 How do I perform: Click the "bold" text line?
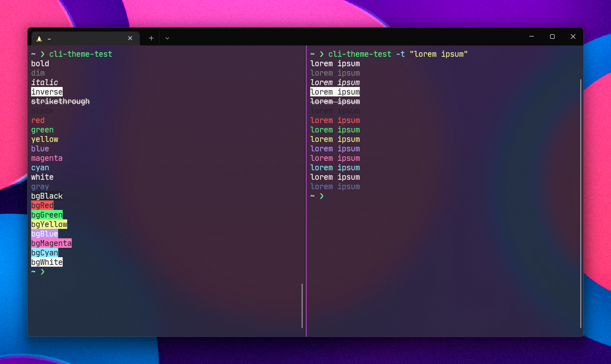pyautogui.click(x=40, y=64)
